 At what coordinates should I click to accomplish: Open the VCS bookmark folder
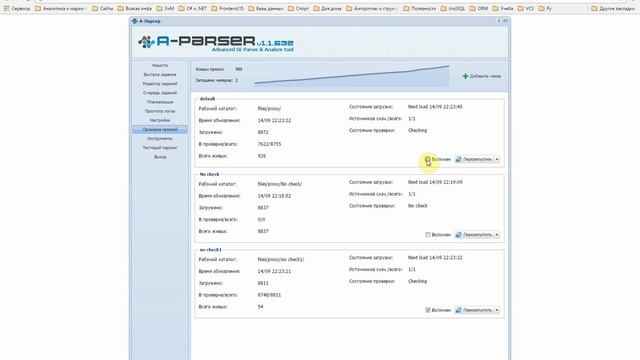526,8
